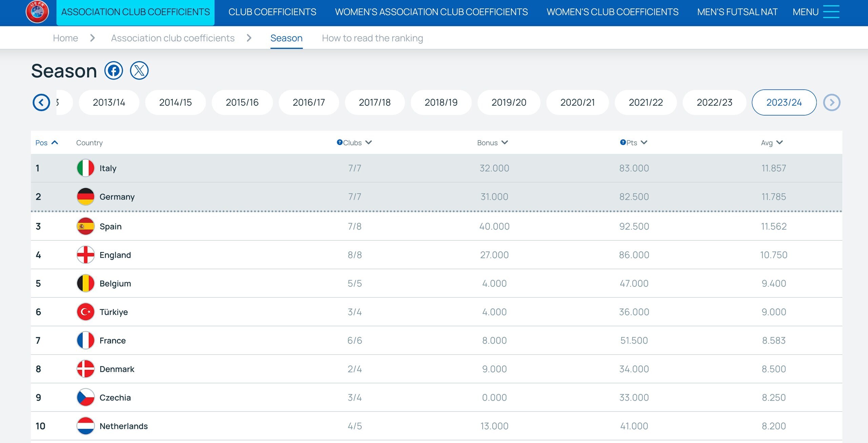Click Spain country name
This screenshot has height=443, width=868.
(111, 227)
